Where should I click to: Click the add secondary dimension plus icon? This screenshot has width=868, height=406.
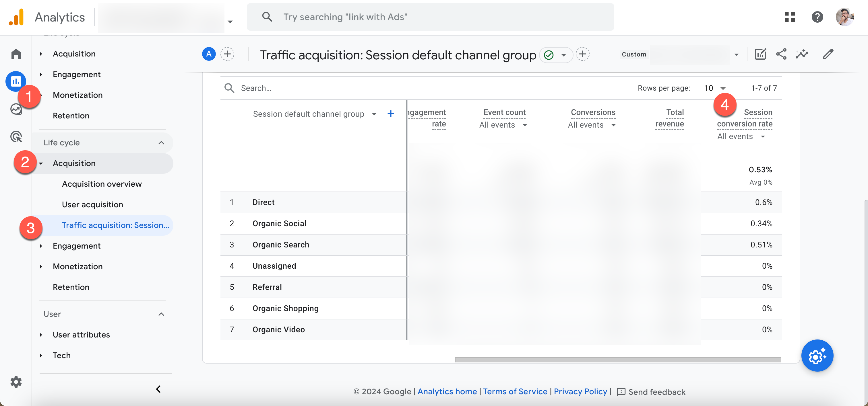[391, 114]
